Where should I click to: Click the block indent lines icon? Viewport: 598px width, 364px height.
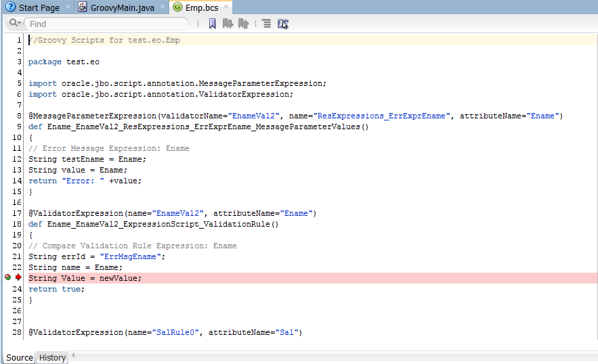tap(267, 24)
